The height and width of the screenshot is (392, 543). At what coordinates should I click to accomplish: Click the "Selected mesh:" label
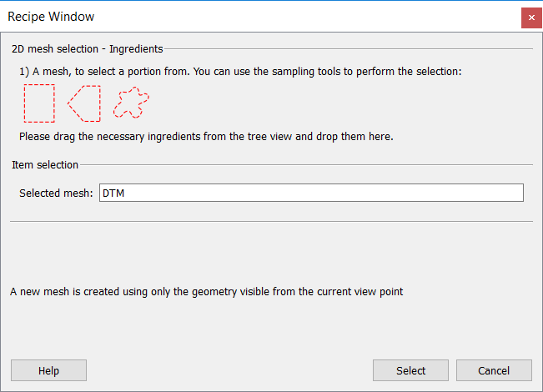pyautogui.click(x=56, y=193)
